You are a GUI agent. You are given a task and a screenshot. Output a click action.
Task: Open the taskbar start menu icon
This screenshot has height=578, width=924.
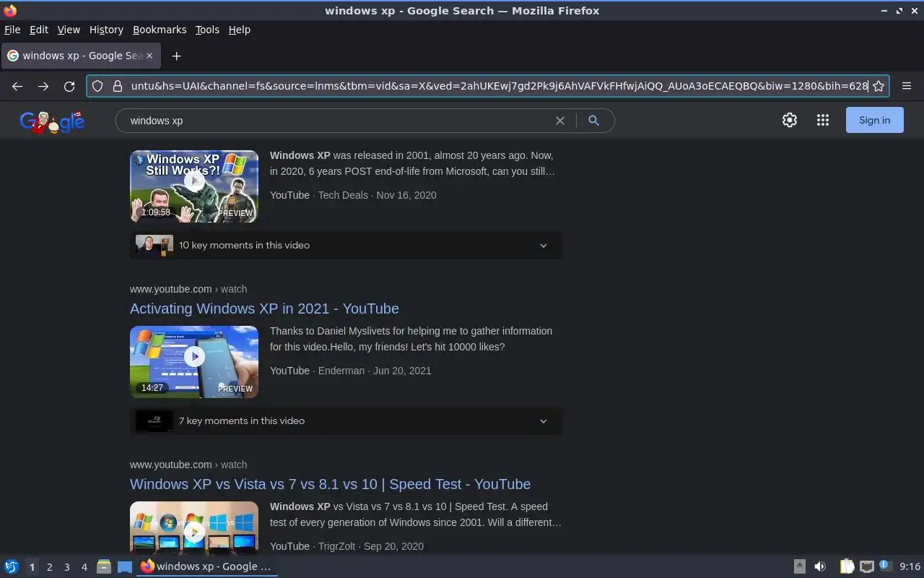tap(11, 567)
